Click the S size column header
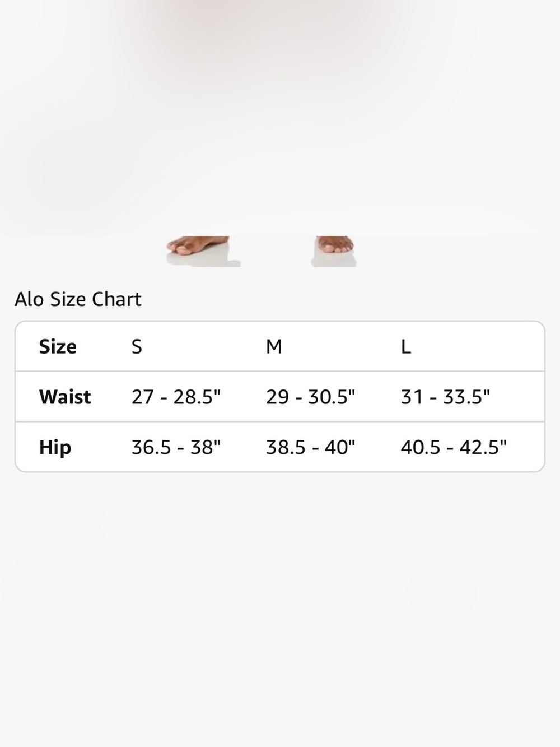Image resolution: width=560 pixels, height=747 pixels. click(137, 347)
